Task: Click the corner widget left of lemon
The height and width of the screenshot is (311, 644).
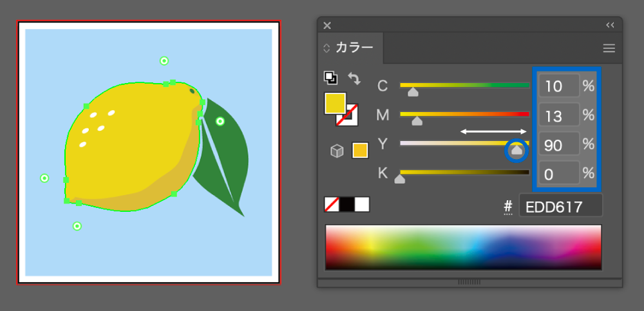Action: point(44,178)
